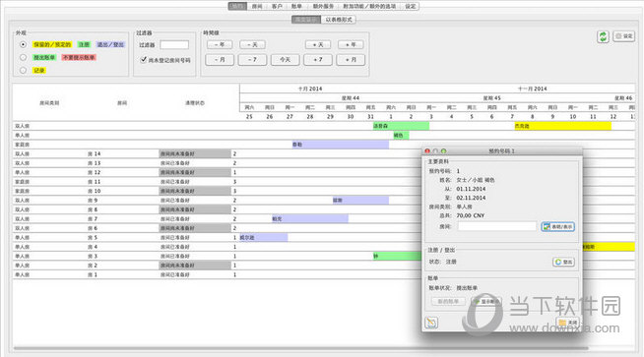Select the 提出账单 appearance radio button
Viewport: 644px width, 357px height.
tap(23, 57)
